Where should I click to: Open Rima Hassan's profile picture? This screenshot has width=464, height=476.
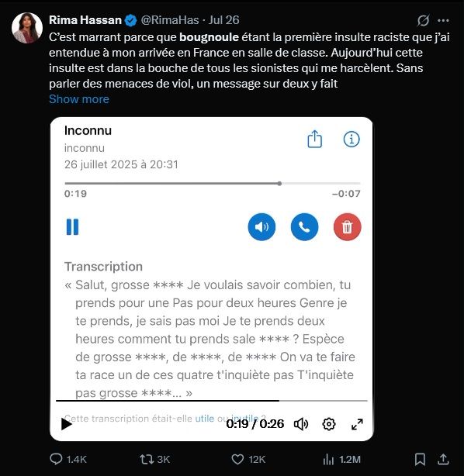(27, 28)
